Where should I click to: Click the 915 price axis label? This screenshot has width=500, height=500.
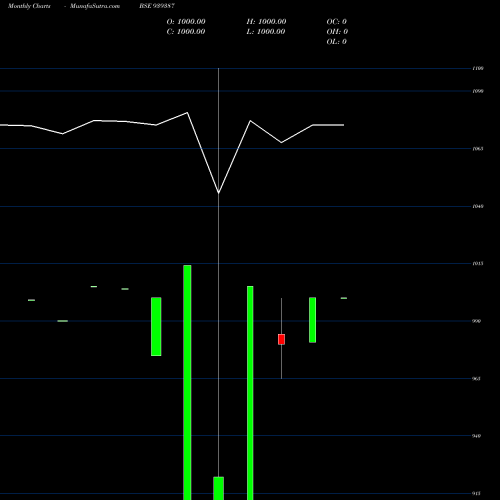click(477, 494)
